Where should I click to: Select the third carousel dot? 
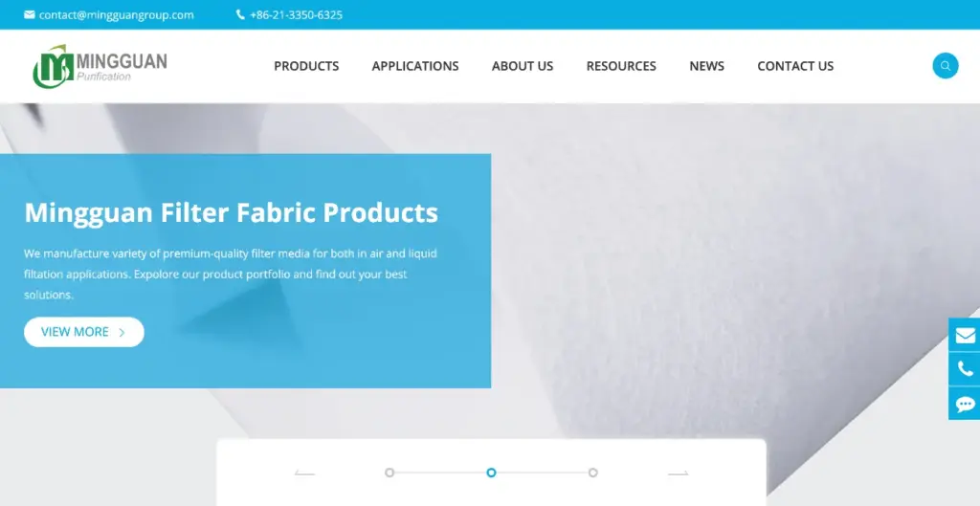(x=593, y=473)
